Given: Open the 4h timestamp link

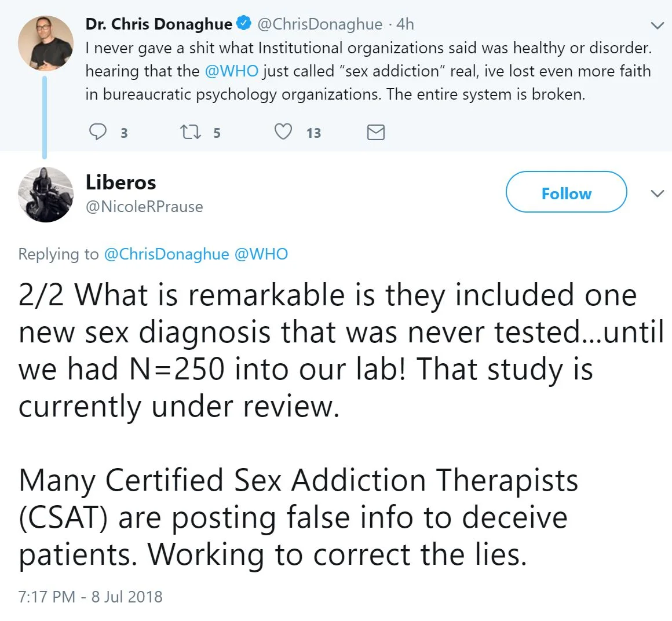Looking at the screenshot, I should coord(405,24).
